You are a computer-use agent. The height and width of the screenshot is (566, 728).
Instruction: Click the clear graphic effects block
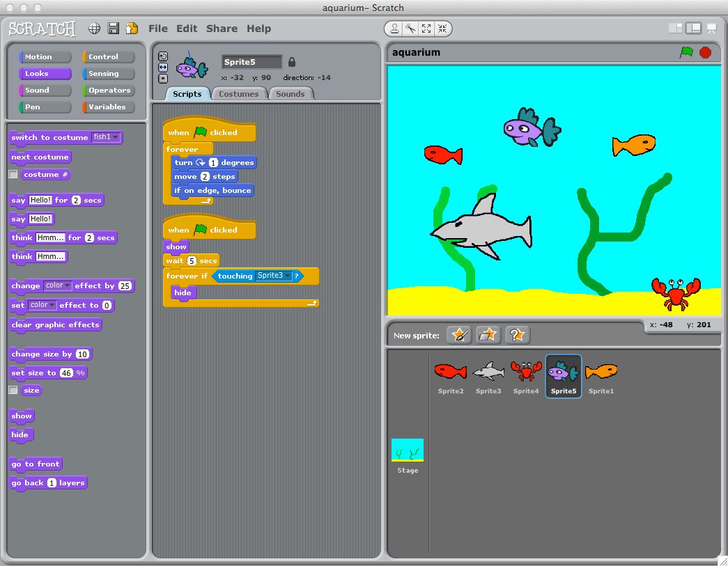pyautogui.click(x=55, y=324)
